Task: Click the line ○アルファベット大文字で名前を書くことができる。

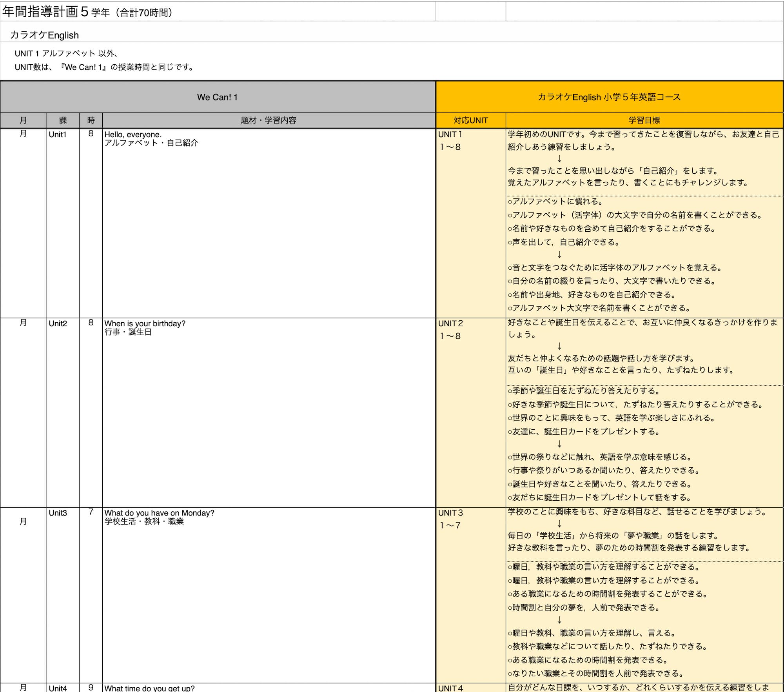Action: 599,308
